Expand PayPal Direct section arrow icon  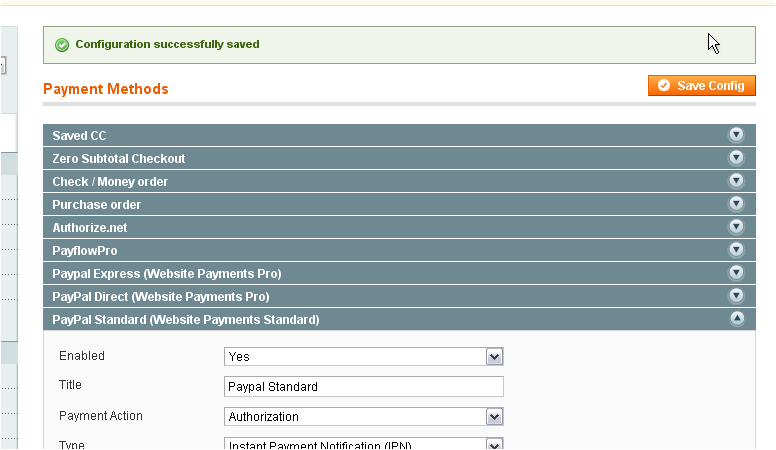coord(737,296)
